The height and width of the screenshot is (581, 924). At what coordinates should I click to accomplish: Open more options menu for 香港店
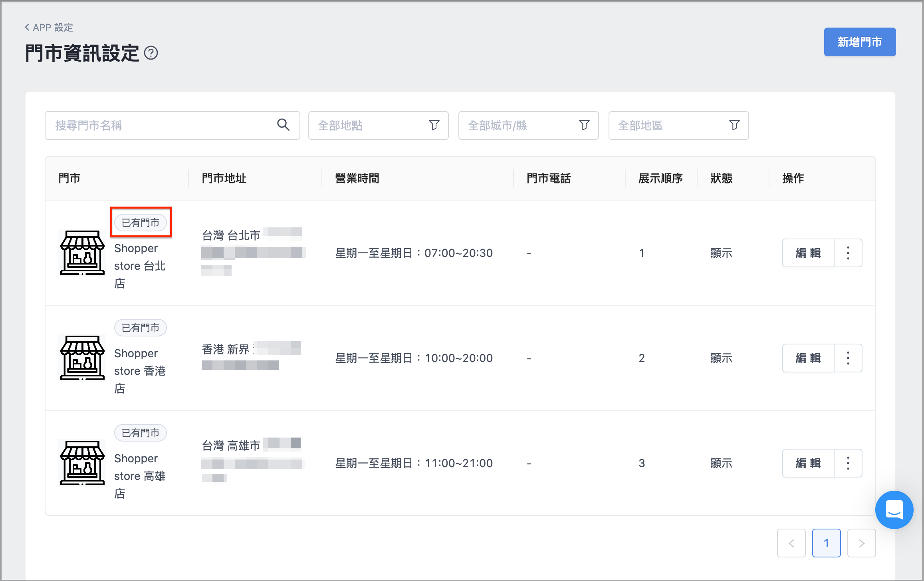pos(848,358)
